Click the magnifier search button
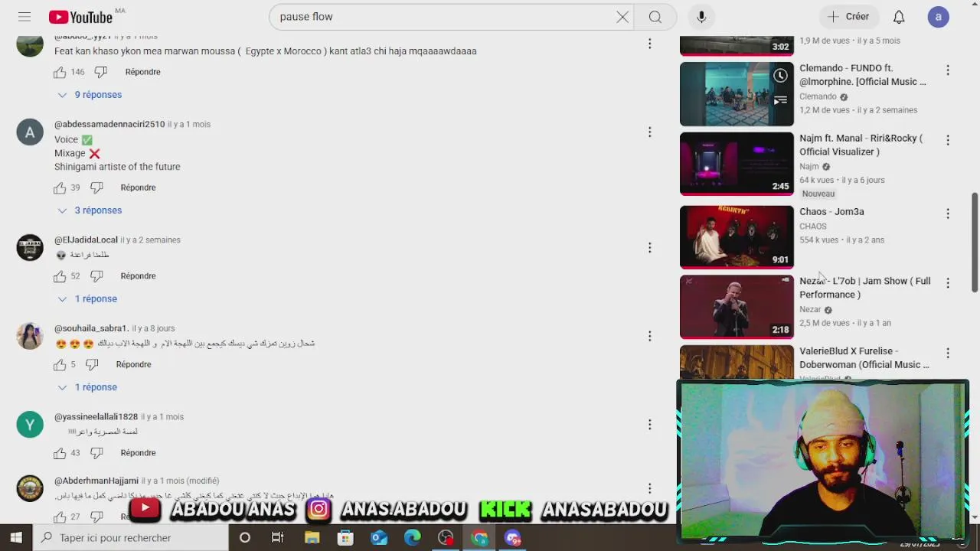Viewport: 980px width, 551px height. point(655,17)
